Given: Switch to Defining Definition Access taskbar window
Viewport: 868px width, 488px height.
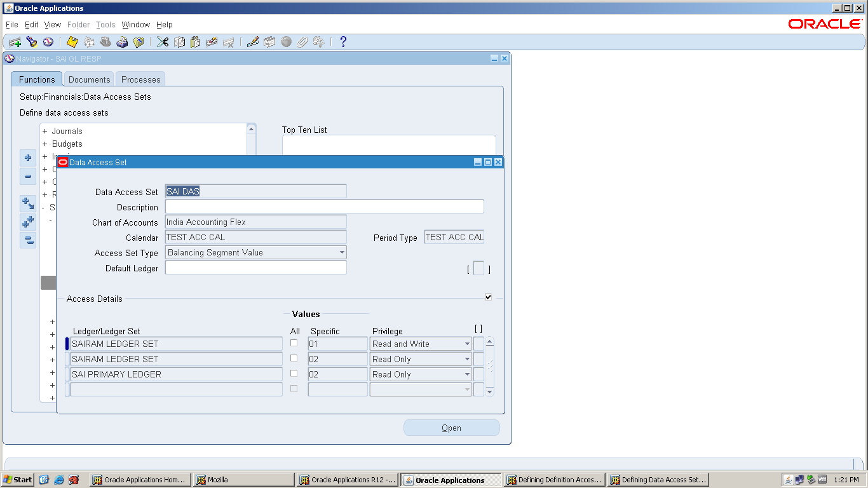Looking at the screenshot, I should tap(554, 480).
